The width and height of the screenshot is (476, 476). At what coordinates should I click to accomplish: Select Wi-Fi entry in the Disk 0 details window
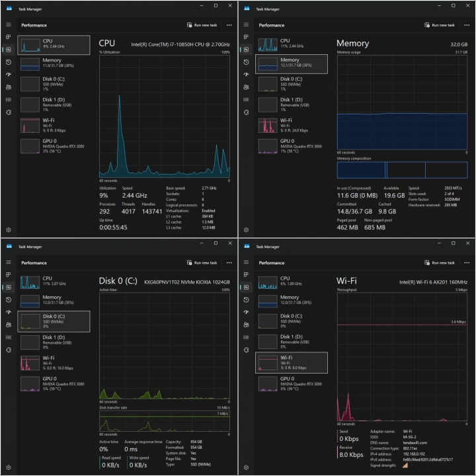54,363
